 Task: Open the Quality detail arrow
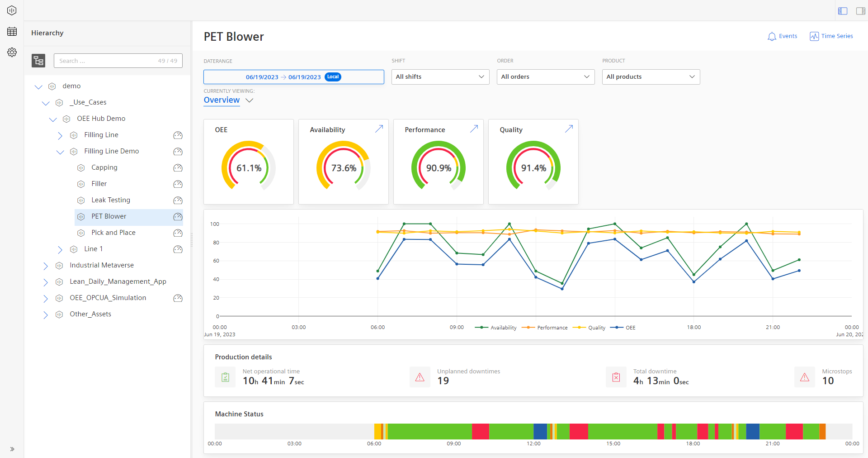tap(569, 129)
